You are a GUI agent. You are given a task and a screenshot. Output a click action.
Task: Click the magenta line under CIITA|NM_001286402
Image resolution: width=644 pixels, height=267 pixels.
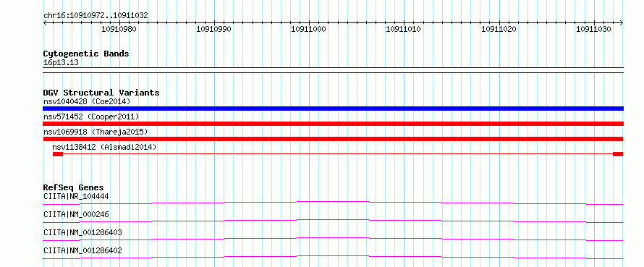[333, 257]
